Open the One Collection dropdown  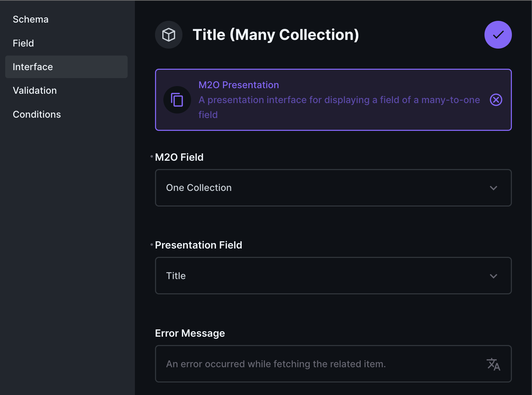pyautogui.click(x=333, y=188)
